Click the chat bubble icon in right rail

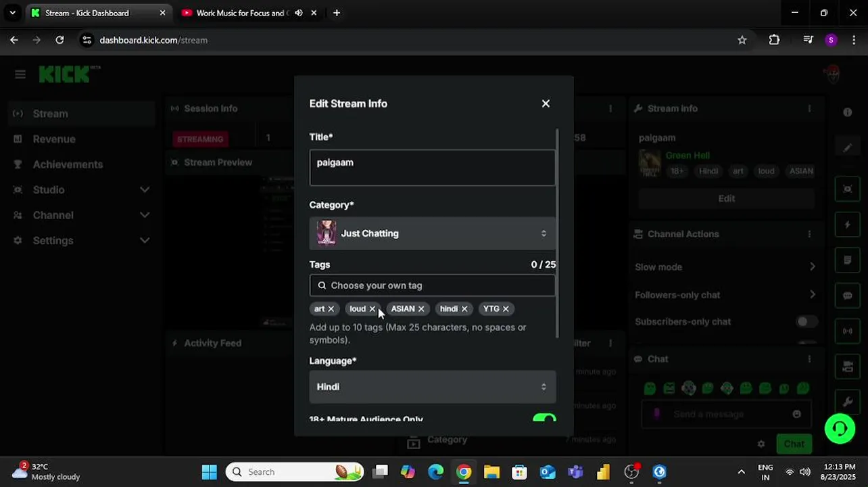tap(848, 296)
